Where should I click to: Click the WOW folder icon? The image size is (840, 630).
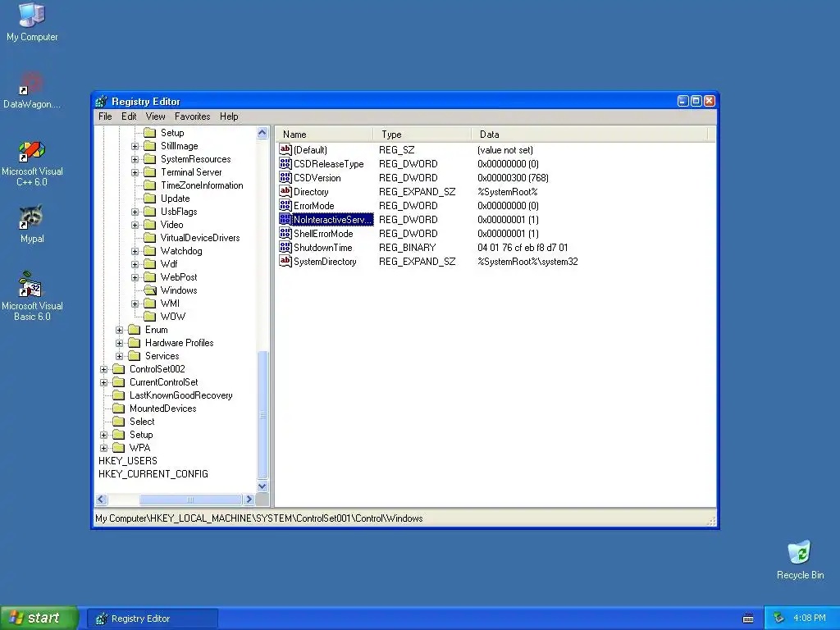(x=150, y=317)
